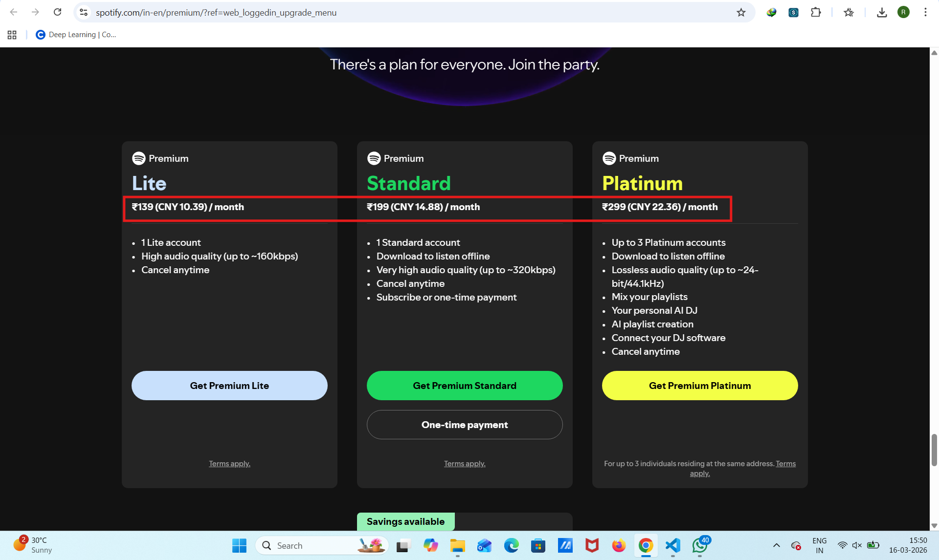Click Get Premium Lite button
Screen dimensions: 939x560
click(229, 386)
